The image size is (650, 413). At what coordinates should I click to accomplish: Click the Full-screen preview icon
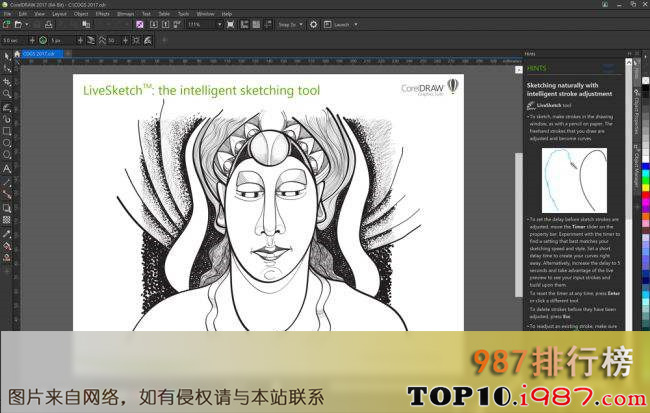click(230, 24)
